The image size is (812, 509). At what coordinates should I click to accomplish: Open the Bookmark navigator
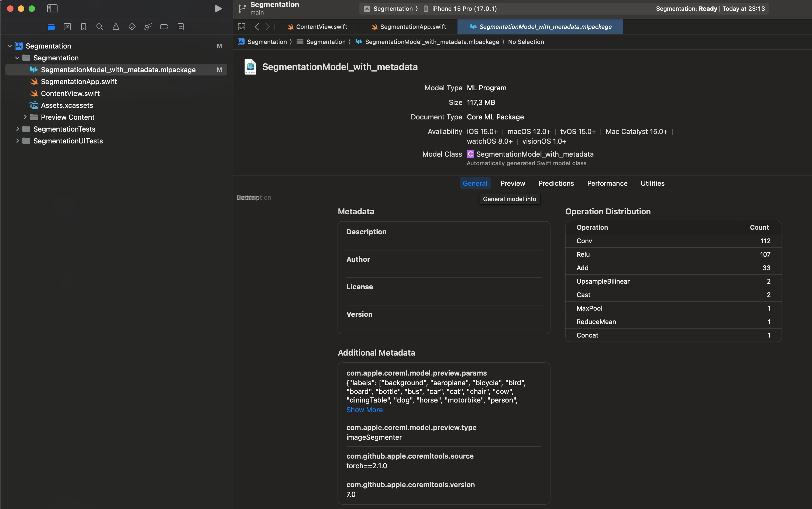click(x=84, y=27)
